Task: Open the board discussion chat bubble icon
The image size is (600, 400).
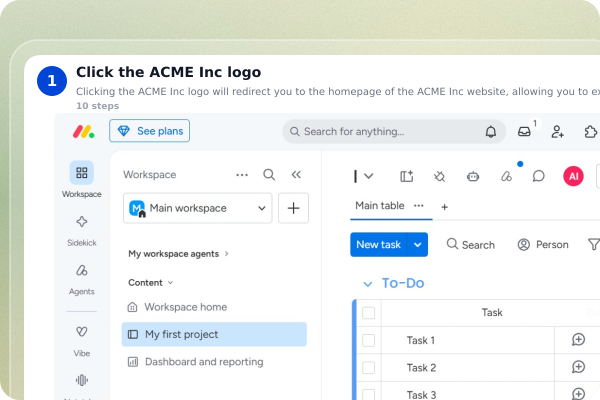Action: [x=538, y=176]
